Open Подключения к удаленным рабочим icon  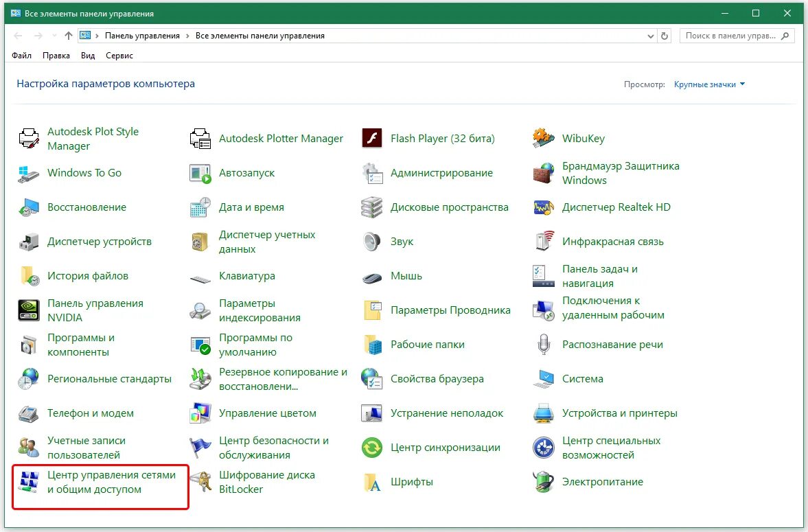tap(544, 310)
